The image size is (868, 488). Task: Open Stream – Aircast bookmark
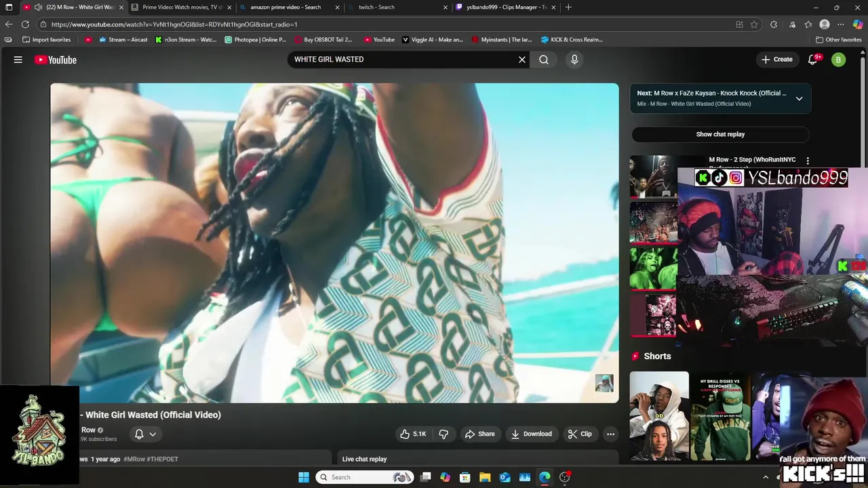point(123,40)
